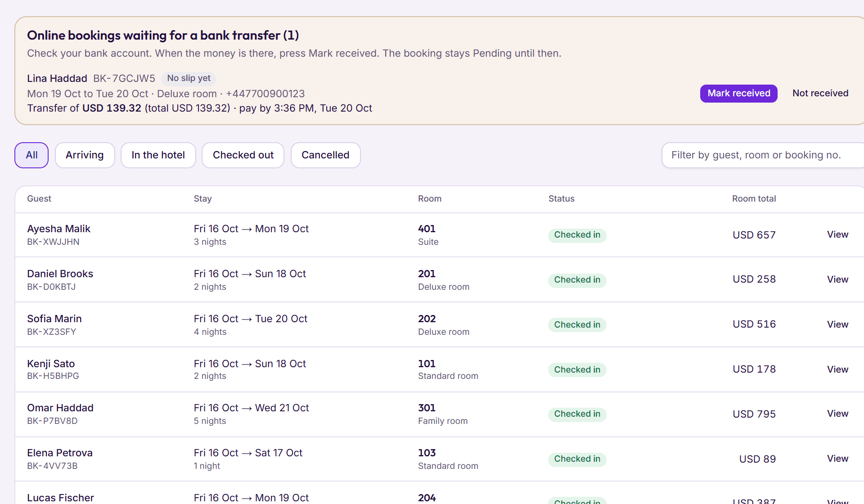Show guests In the hotel
This screenshot has height=504, width=864.
pos(158,155)
